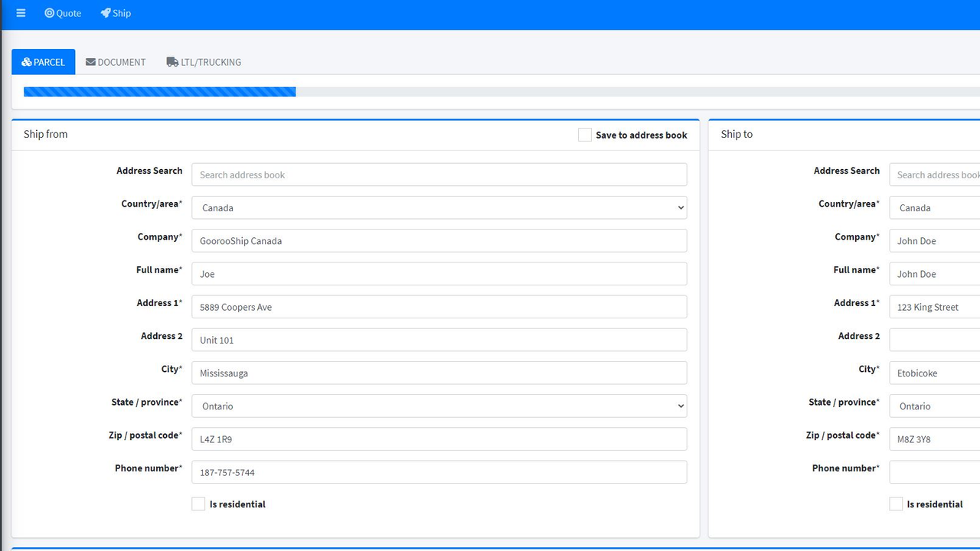Click the envelope icon on DOCUMENT tab
The width and height of the screenshot is (980, 551).
click(91, 62)
